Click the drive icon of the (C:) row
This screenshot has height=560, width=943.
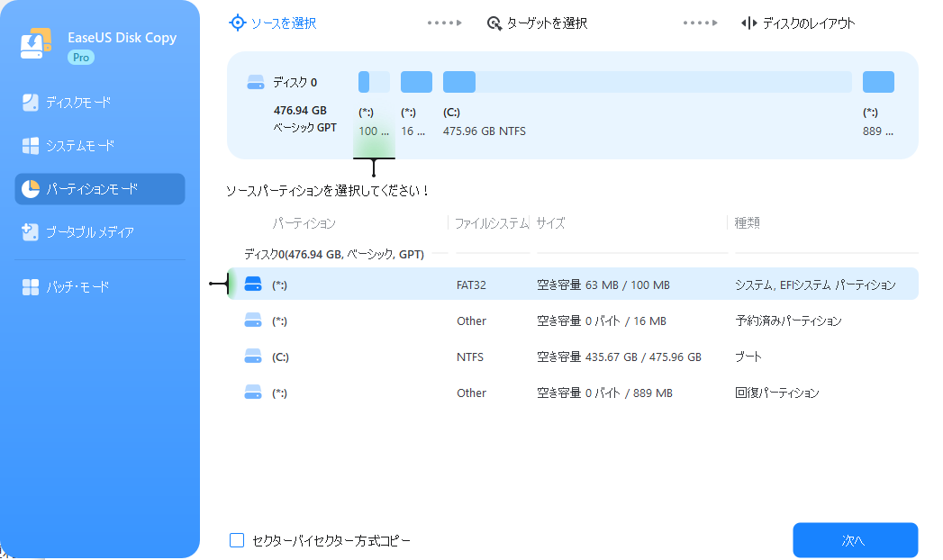coord(253,357)
